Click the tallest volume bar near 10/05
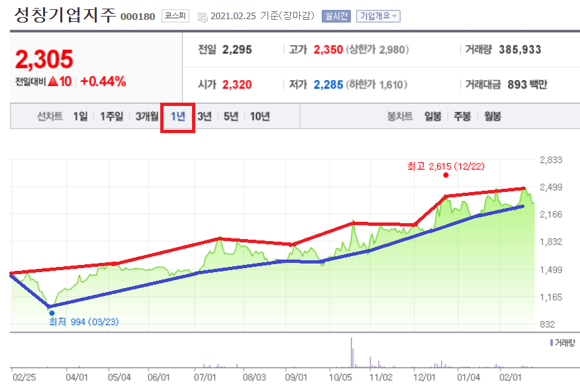The height and width of the screenshot is (392, 580). point(351,352)
